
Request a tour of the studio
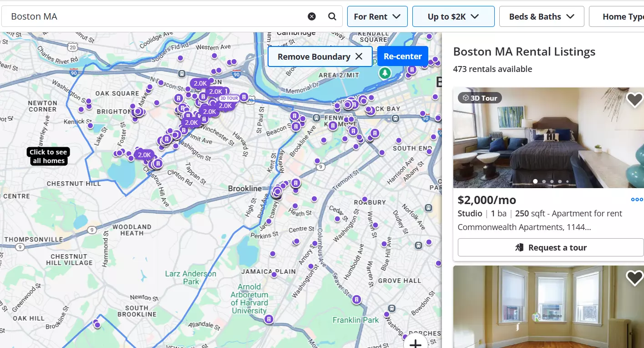click(x=551, y=247)
